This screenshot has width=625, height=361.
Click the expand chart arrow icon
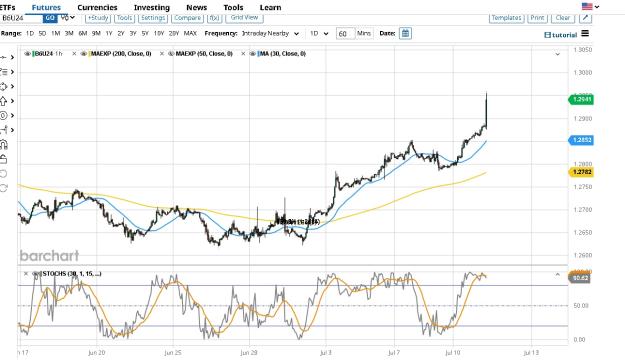(585, 18)
